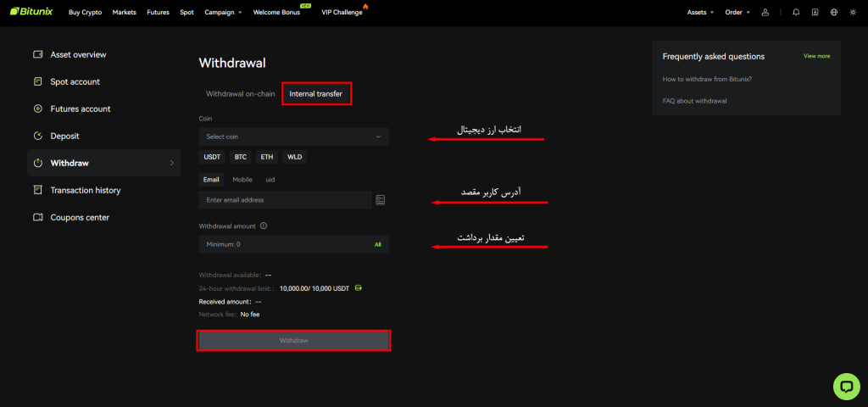Select the uid recipient tab
868x407 pixels.
point(270,180)
